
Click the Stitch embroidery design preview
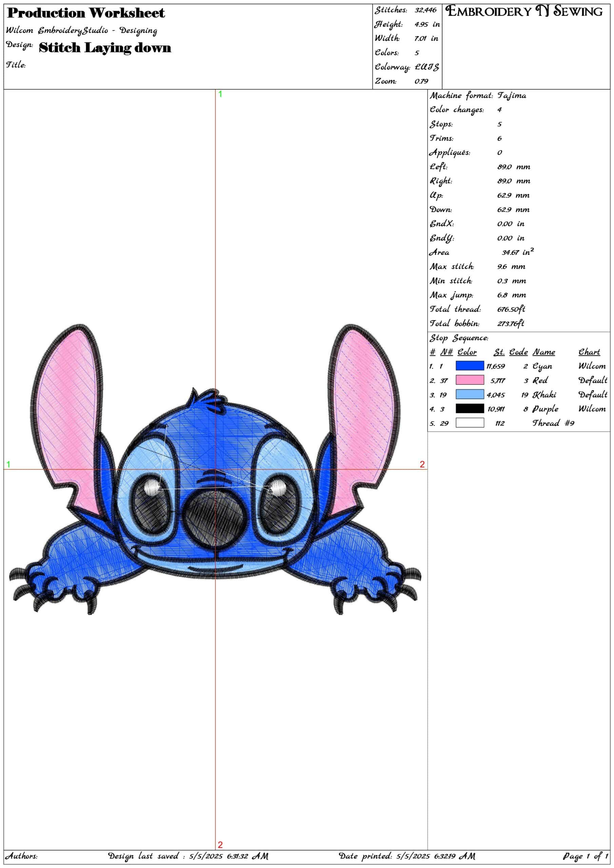(215, 469)
